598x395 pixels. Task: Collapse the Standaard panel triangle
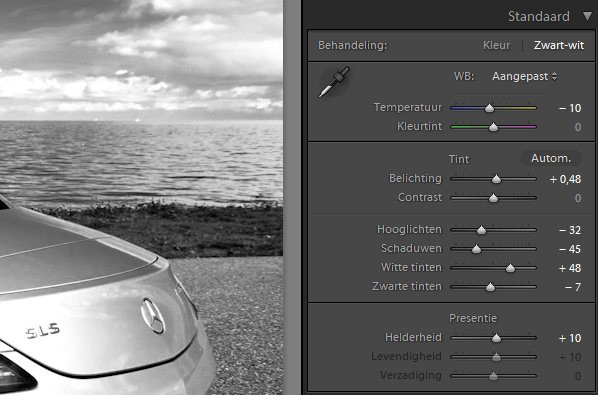pos(587,16)
